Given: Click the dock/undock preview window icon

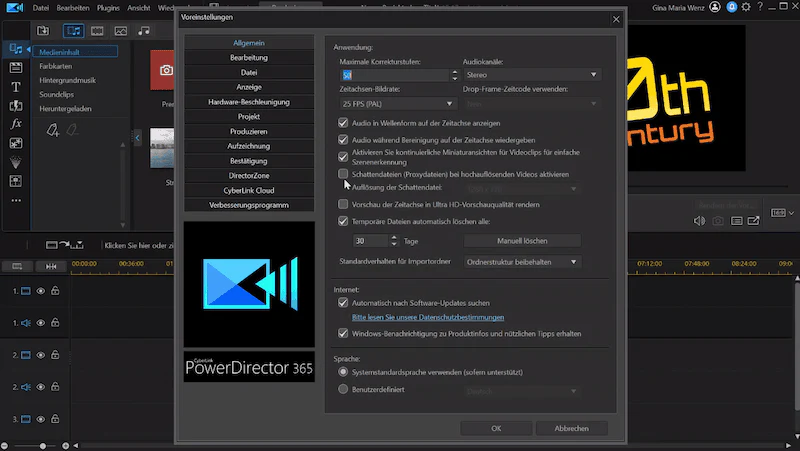Looking at the screenshot, I should (x=754, y=220).
